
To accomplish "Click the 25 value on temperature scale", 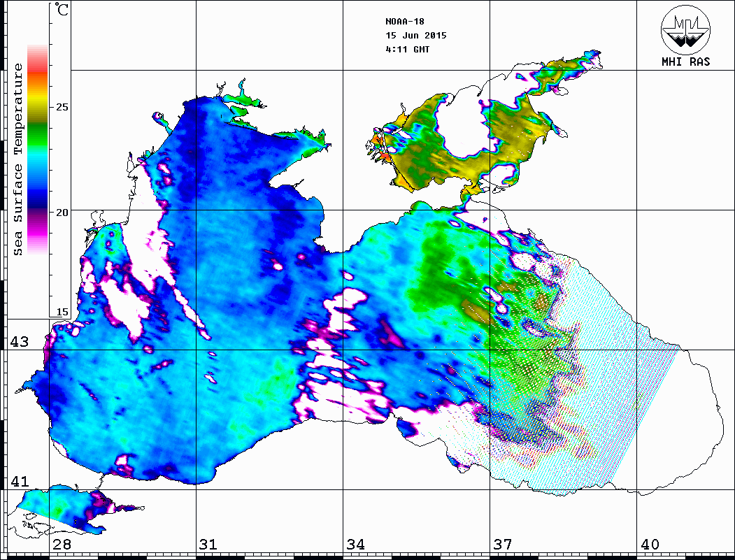I will [62, 107].
